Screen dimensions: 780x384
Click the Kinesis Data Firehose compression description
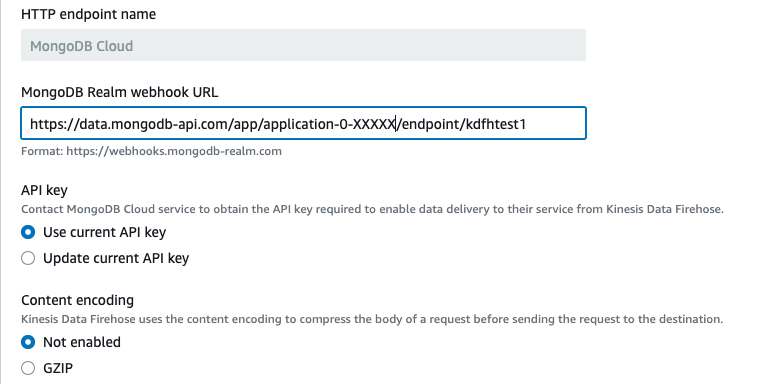pos(372,319)
